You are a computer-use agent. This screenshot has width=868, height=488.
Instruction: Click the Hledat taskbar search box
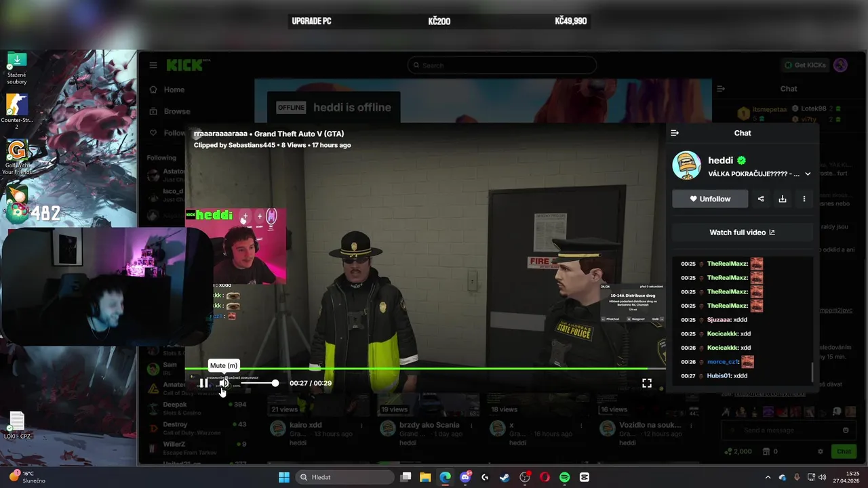pyautogui.click(x=344, y=477)
